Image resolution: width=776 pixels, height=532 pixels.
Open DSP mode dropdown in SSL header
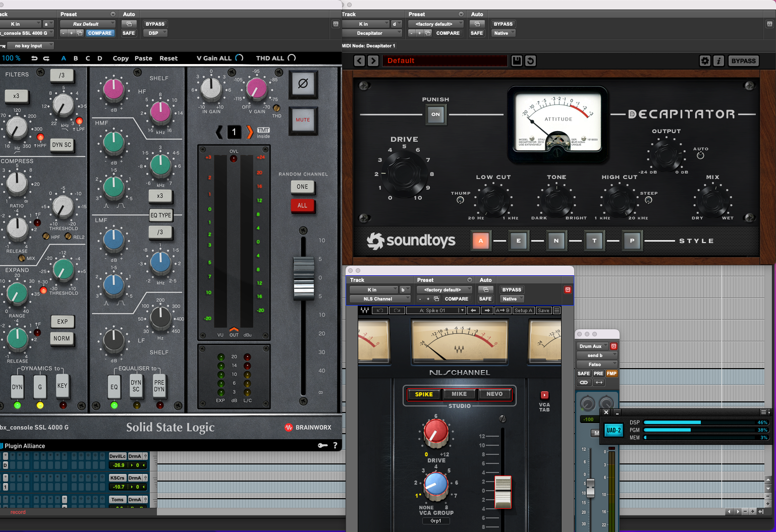pos(154,33)
